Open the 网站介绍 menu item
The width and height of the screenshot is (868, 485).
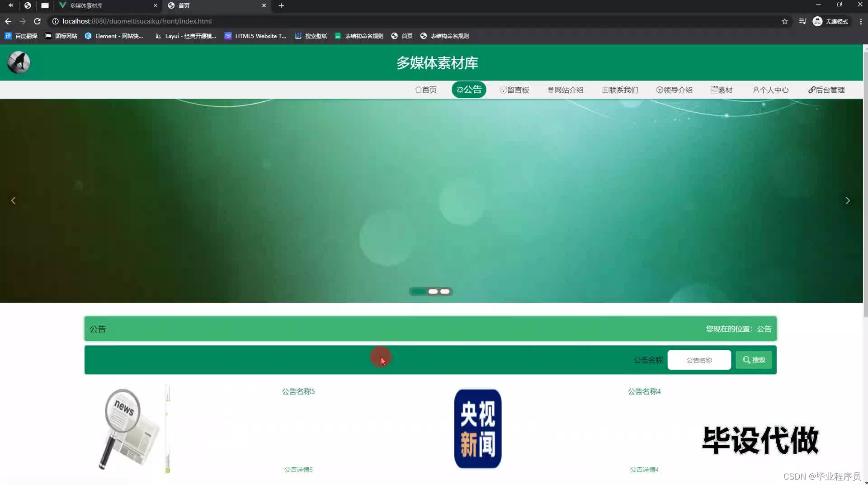[x=566, y=90]
